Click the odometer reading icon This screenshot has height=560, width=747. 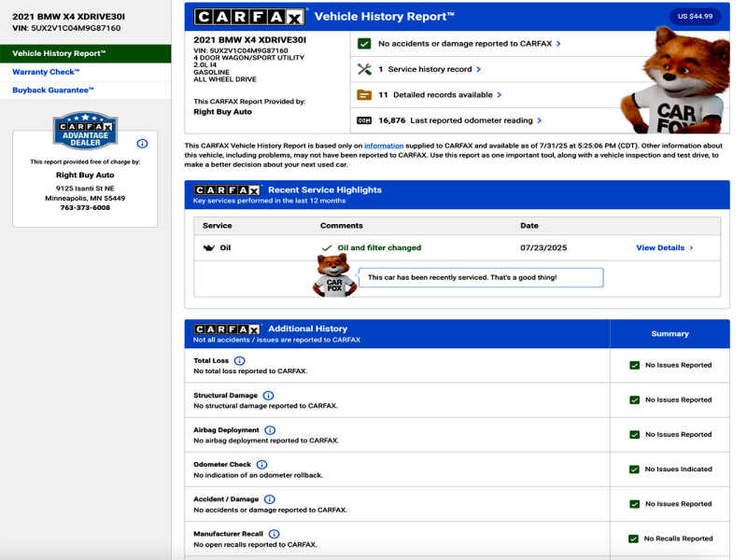364,120
